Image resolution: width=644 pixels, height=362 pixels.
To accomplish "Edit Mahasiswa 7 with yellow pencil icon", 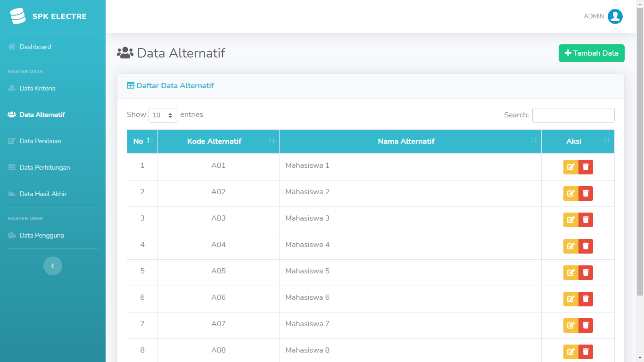I will click(571, 325).
